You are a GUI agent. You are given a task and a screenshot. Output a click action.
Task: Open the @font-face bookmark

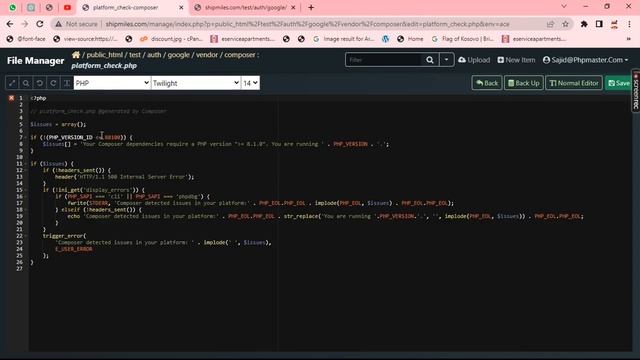[x=26, y=39]
